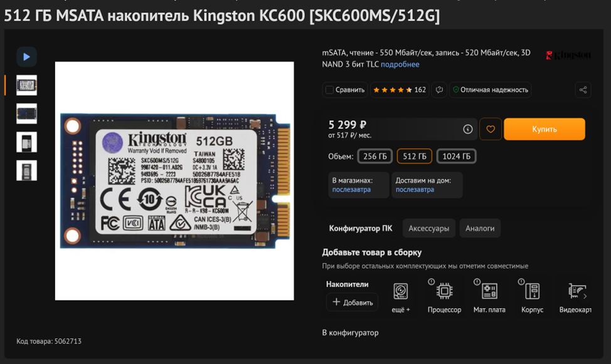611x364 pixels.
Task: Open the подробнее specifications link
Action: point(400,65)
